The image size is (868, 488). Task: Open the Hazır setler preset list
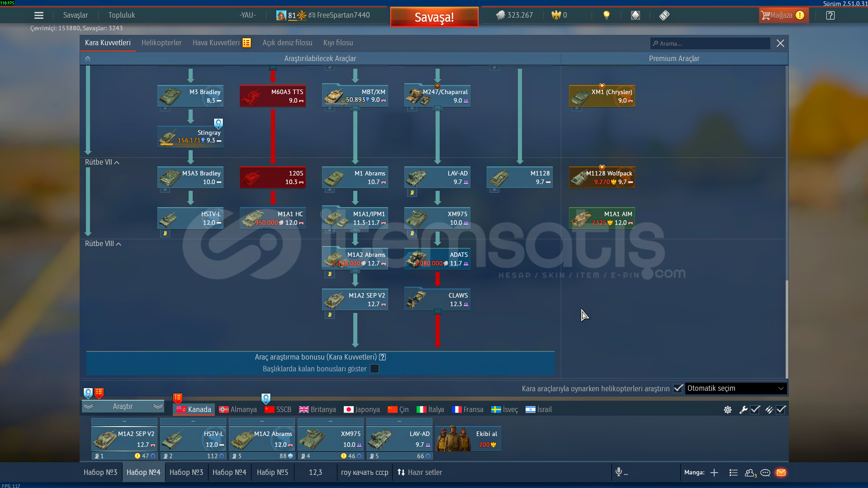tap(420, 473)
